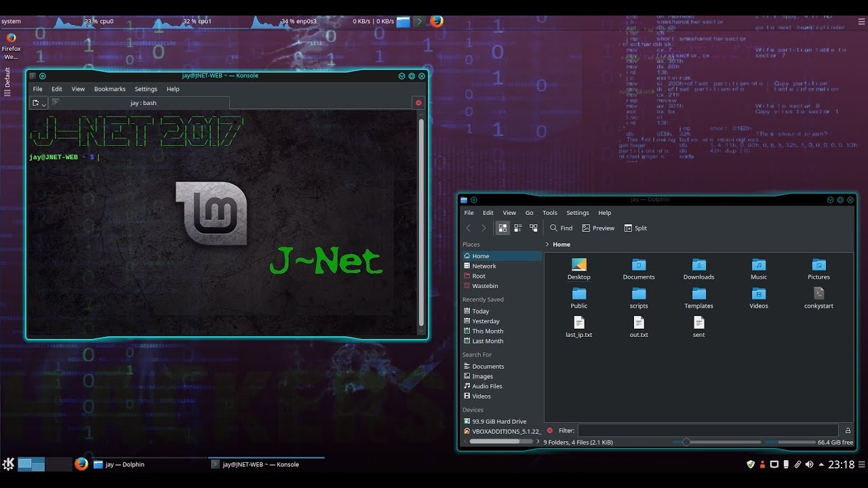Switch Dolphin to Icons view mode
Image resolution: width=868 pixels, height=488 pixels.
coord(502,228)
